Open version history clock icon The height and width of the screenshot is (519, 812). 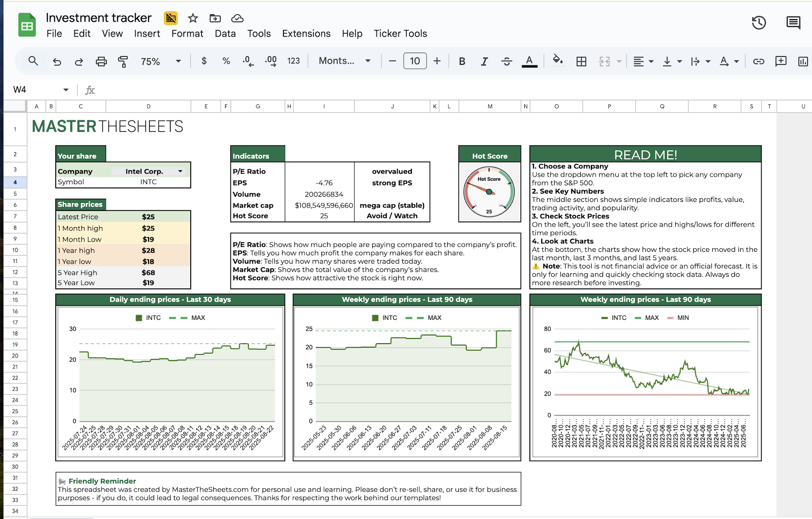759,23
